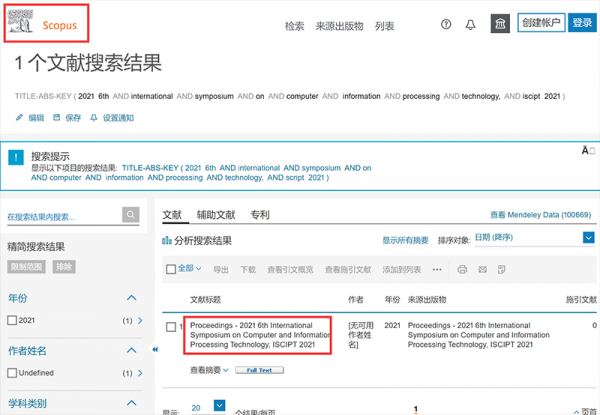600x415 pixels.
Task: Open the ISCIPT 2021 Proceedings title link
Action: tap(259, 334)
